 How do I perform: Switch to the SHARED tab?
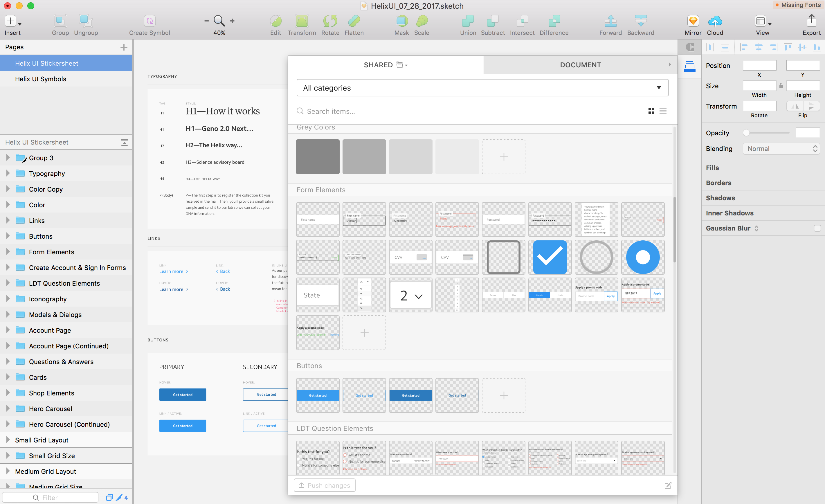(386, 65)
